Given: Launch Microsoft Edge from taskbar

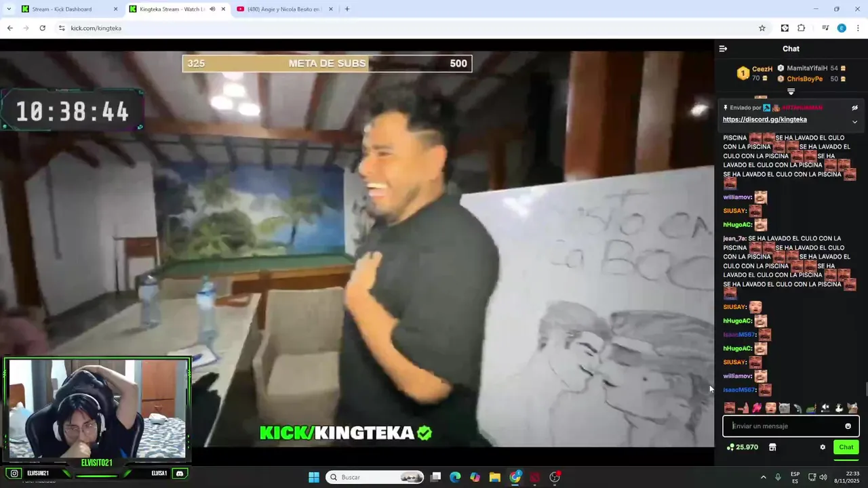Looking at the screenshot, I should pyautogui.click(x=455, y=477).
